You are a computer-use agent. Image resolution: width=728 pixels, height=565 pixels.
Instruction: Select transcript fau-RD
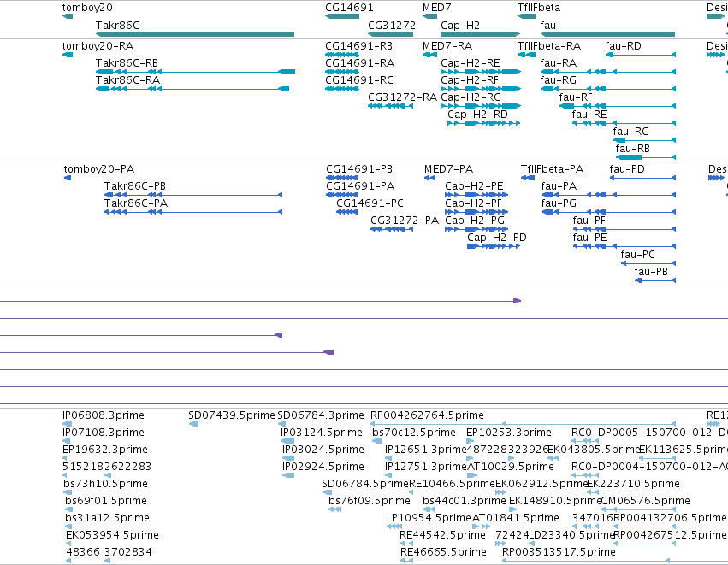pyautogui.click(x=641, y=55)
